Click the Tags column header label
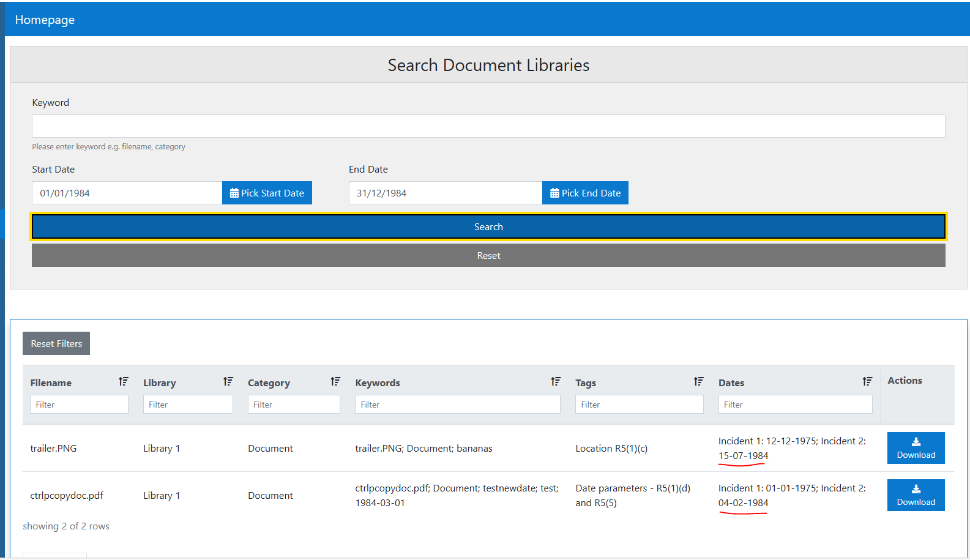The width and height of the screenshot is (970, 560). (x=586, y=383)
